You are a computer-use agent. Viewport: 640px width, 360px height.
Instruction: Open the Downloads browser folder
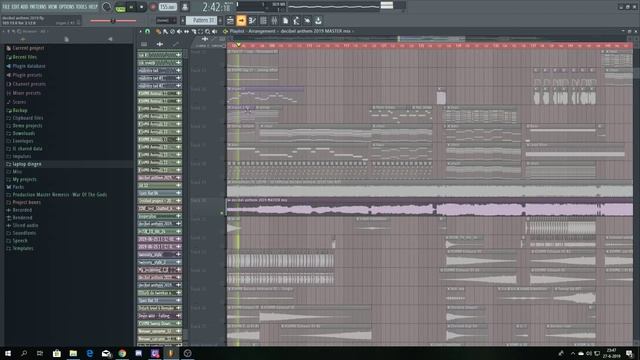pyautogui.click(x=20, y=133)
